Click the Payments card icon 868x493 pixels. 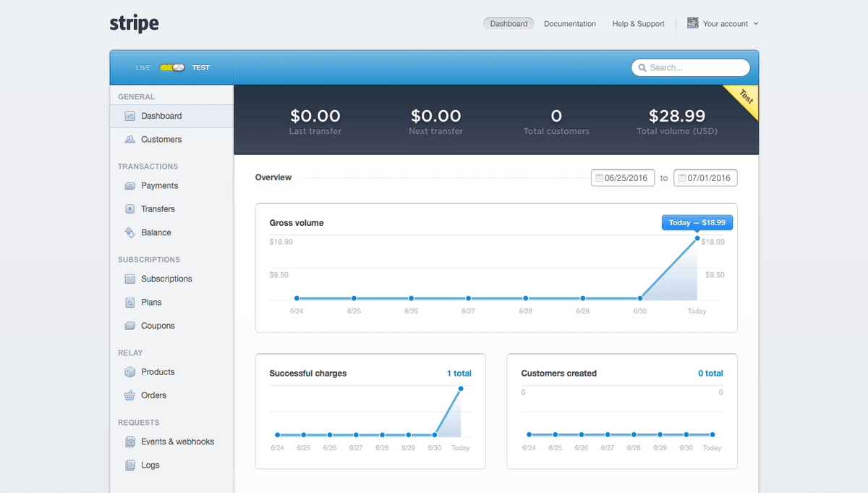(130, 186)
